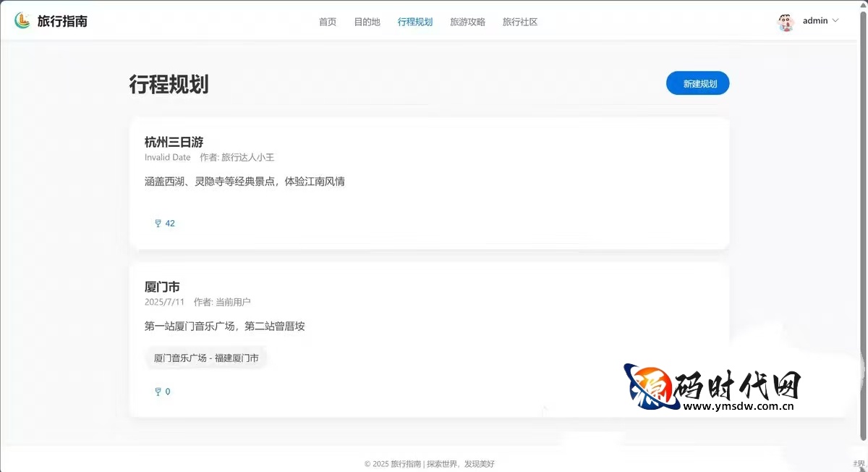Screen dimensions: 868x472
Task: Select 首页 in the navigation bar
Action: (x=327, y=22)
